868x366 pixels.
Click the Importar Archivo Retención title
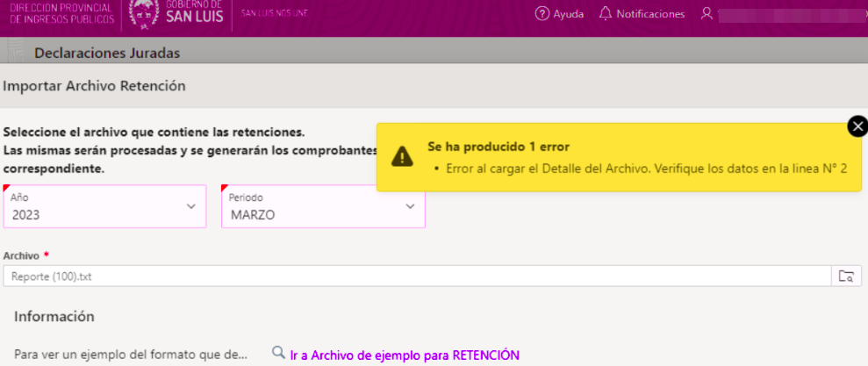(x=94, y=86)
